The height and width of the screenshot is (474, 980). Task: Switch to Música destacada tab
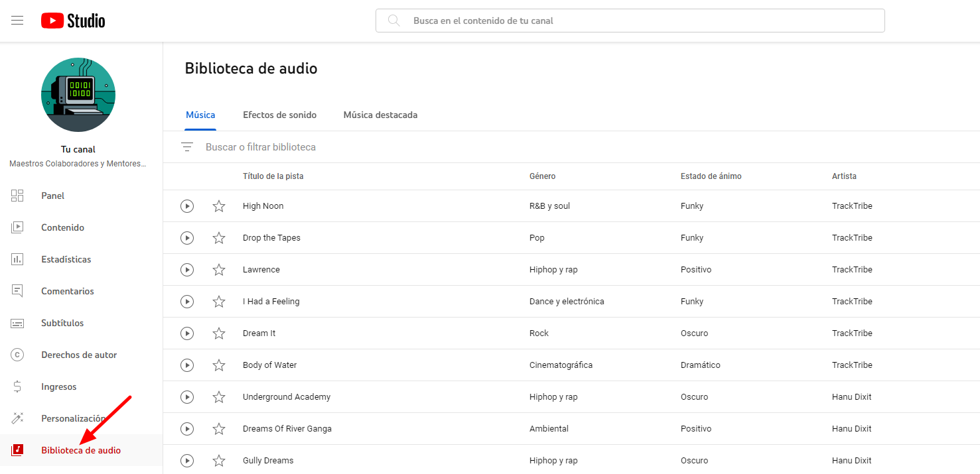tap(380, 115)
